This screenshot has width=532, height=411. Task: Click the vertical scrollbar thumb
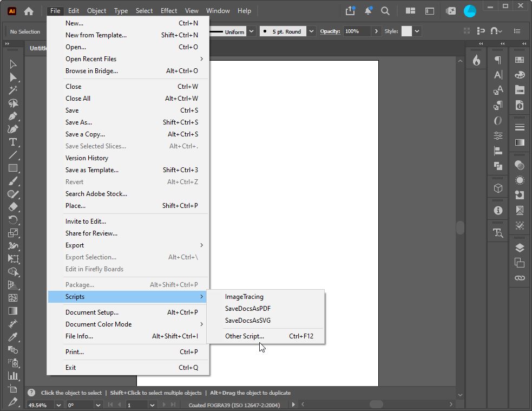coord(460,228)
